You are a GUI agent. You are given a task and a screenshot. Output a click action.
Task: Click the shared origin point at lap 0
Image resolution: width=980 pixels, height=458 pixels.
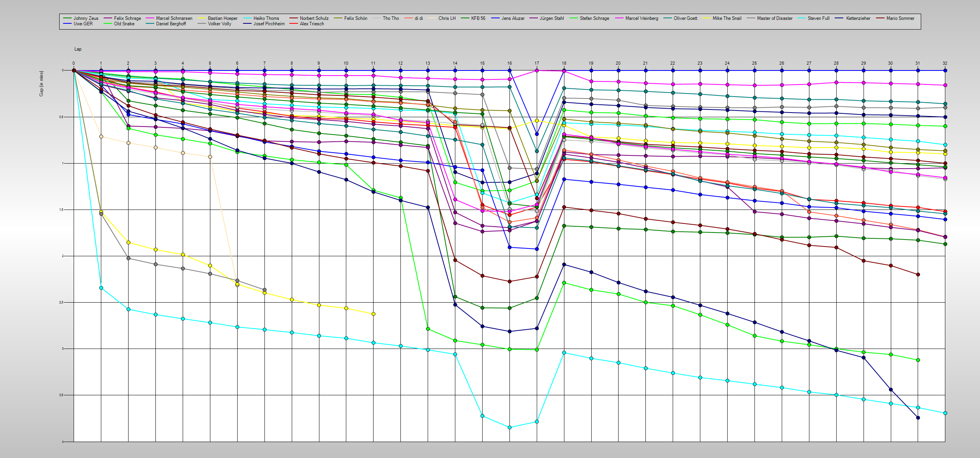tap(74, 70)
